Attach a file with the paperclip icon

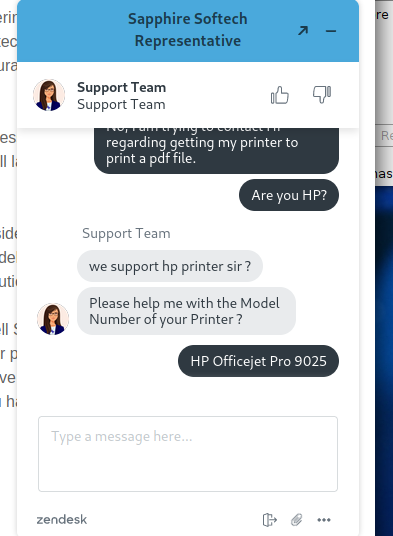click(297, 520)
